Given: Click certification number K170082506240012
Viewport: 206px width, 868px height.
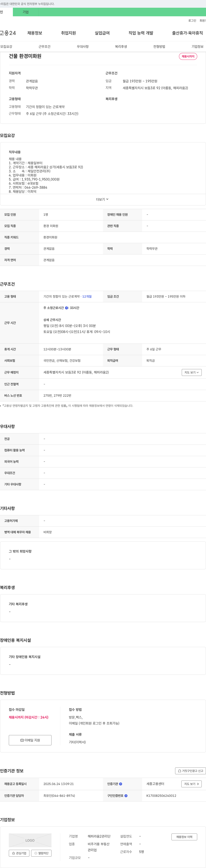Looking at the screenshot, I should [x=162, y=796].
